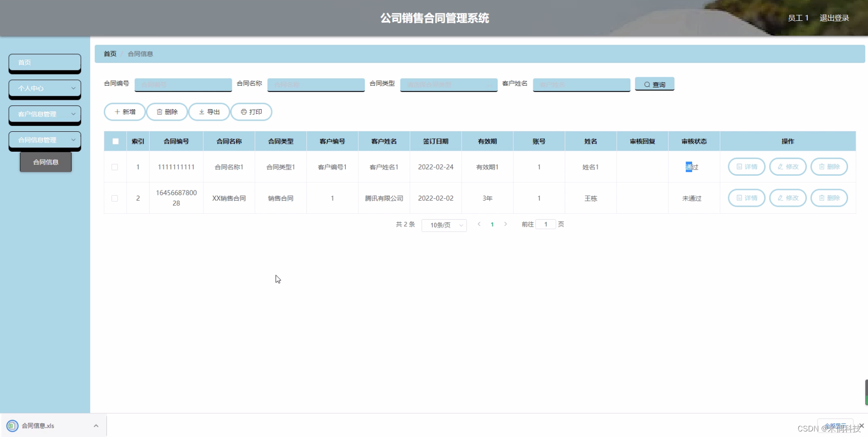Click the row 删除 trash icon for XX销售合同
Viewport: 868px width, 437px height.
(822, 197)
